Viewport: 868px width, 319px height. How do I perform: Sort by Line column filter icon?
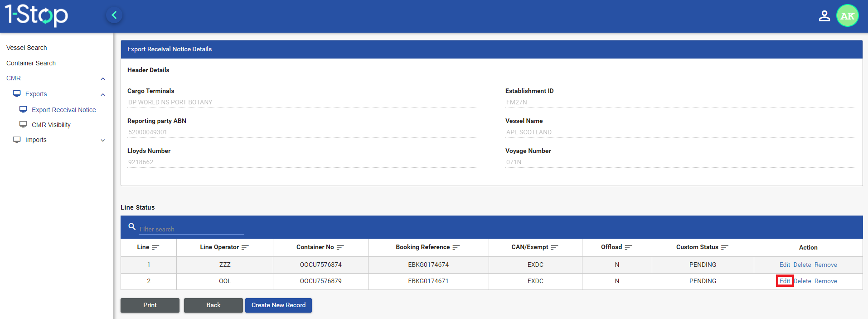[155, 247]
